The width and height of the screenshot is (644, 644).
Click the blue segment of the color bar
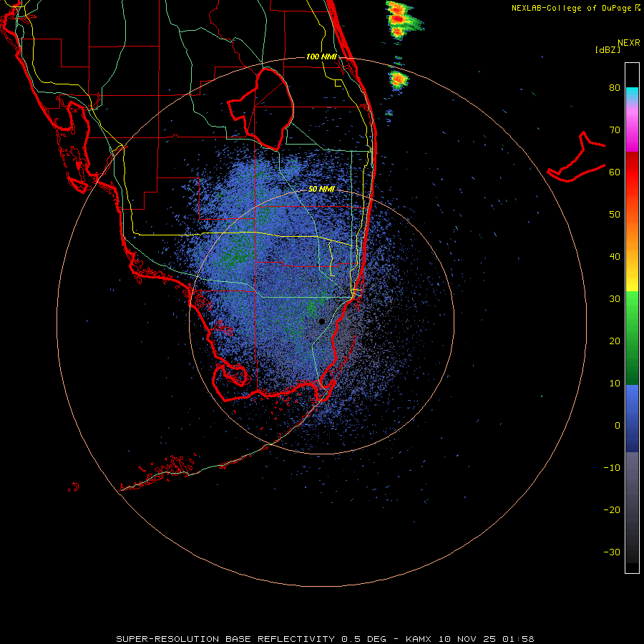tap(632, 419)
